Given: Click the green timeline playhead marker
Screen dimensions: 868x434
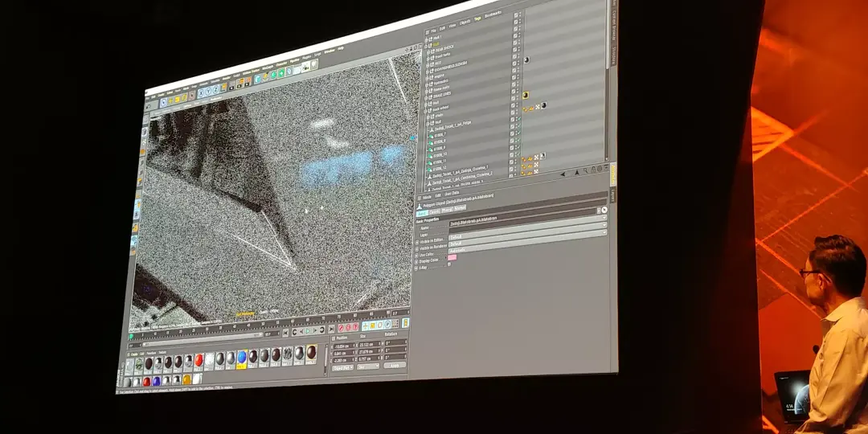Looking at the screenshot, I should pos(131,336).
